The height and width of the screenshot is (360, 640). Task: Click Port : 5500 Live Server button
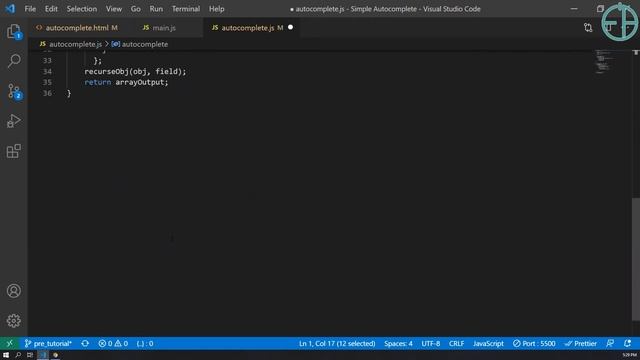(x=534, y=343)
